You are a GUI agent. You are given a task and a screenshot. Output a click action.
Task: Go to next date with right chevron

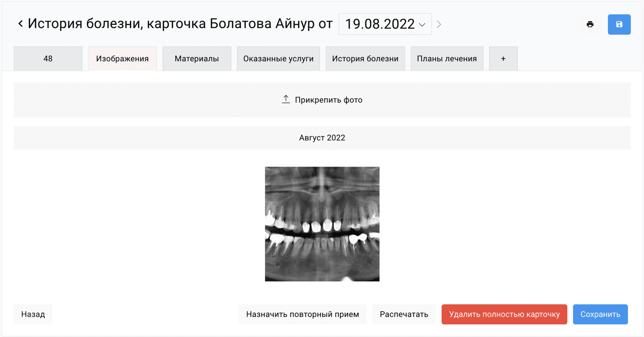[x=439, y=25]
